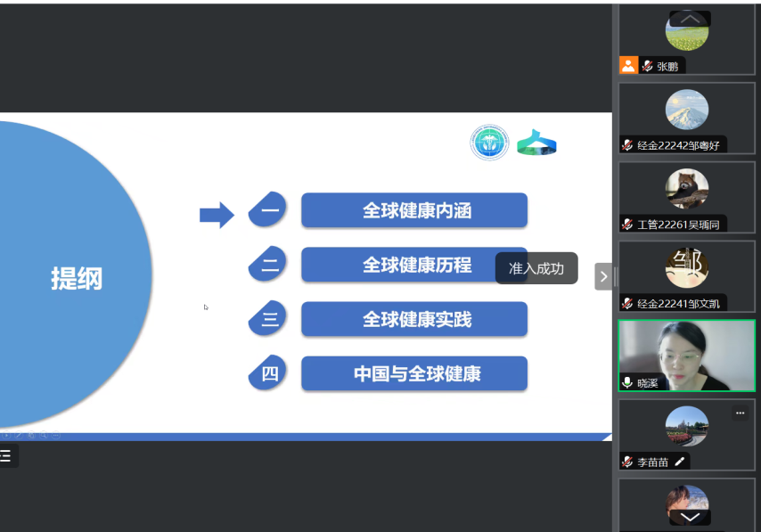This screenshot has height=532, width=761.
Task: Select the 全球健康内涵 outline item
Action: click(x=414, y=210)
